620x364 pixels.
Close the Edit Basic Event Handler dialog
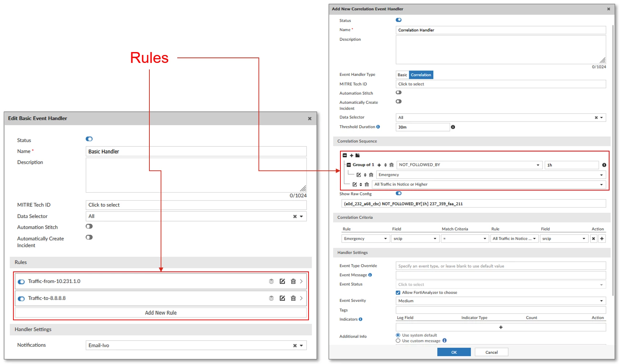[x=310, y=119]
